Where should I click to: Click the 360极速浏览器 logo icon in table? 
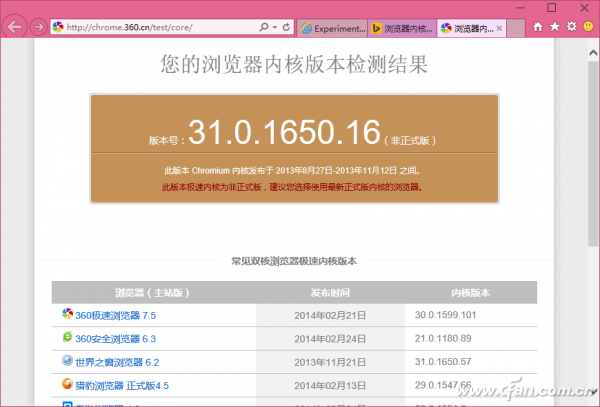(67, 314)
